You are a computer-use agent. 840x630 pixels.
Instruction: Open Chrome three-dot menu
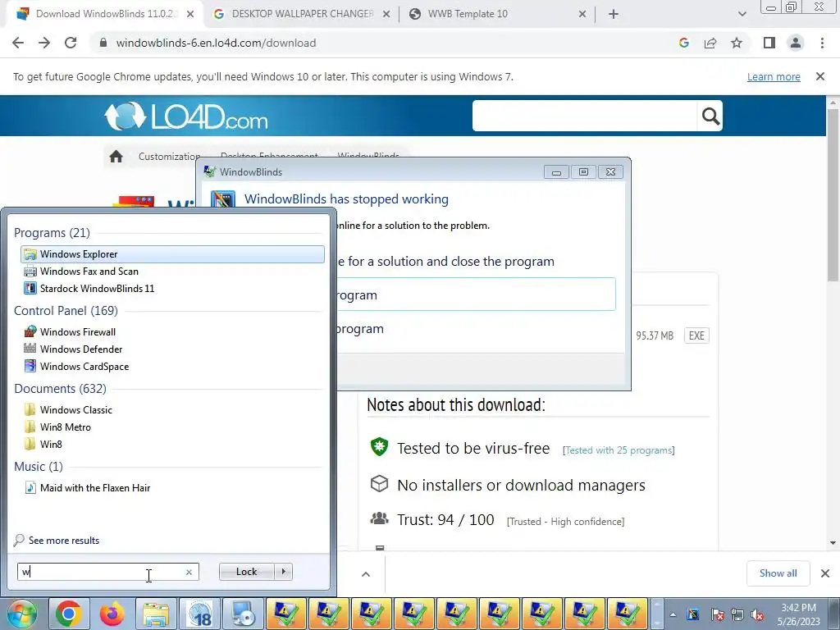click(822, 43)
